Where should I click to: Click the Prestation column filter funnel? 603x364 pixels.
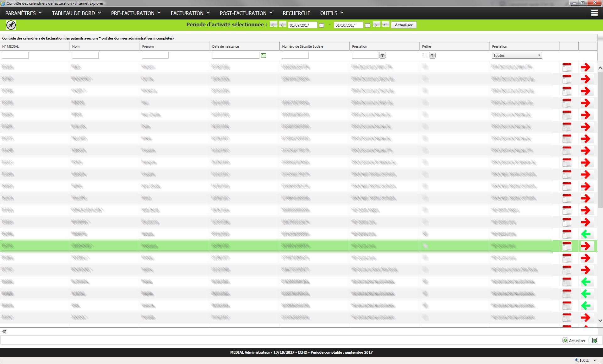pos(382,56)
